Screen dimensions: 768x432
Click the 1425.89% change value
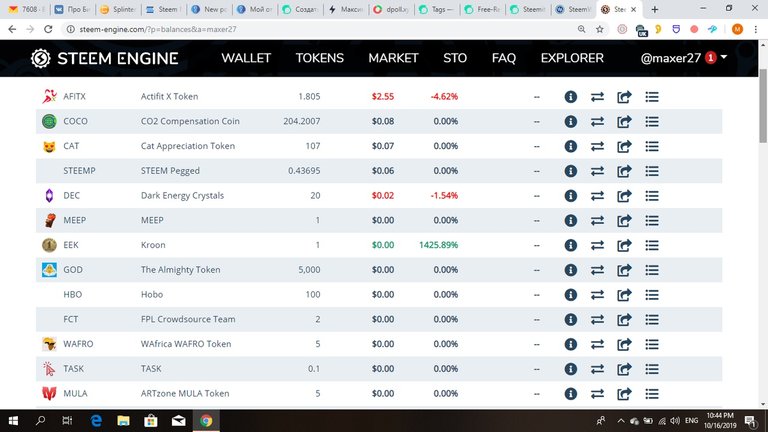click(x=438, y=245)
